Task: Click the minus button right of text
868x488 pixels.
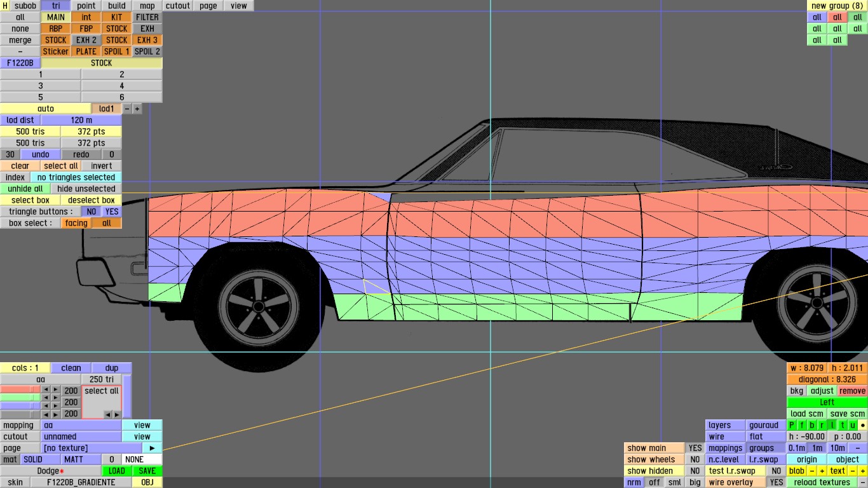Action: pyautogui.click(x=853, y=471)
